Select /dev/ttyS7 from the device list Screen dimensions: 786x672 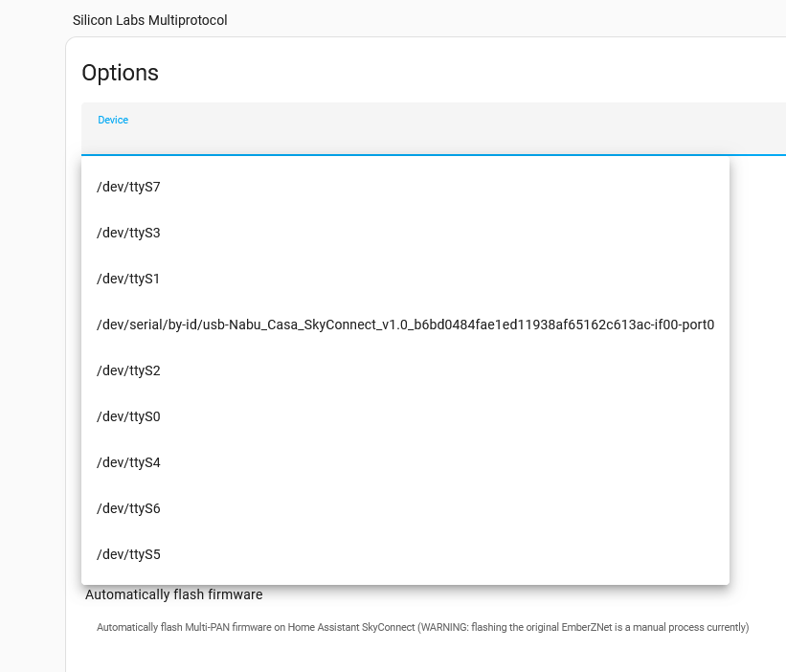point(128,187)
